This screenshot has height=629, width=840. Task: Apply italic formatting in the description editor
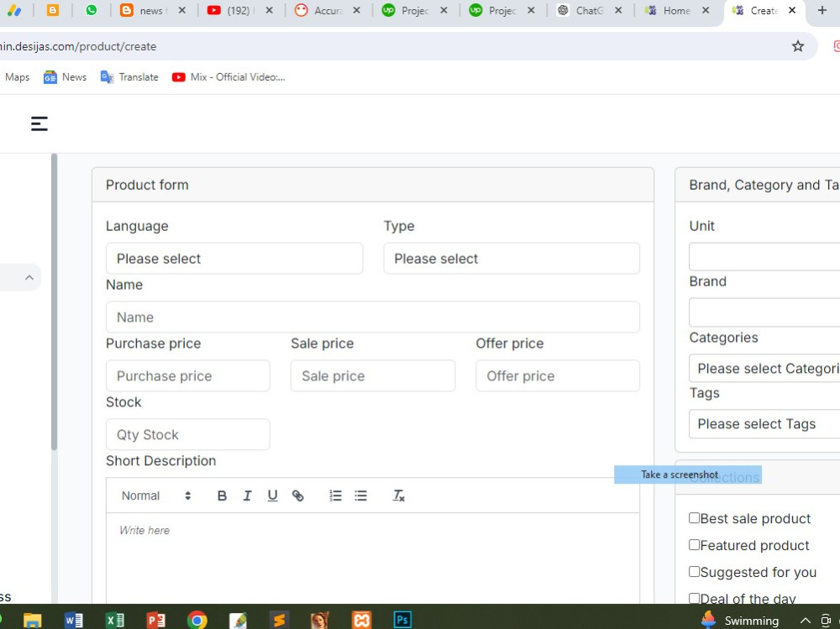tap(247, 495)
